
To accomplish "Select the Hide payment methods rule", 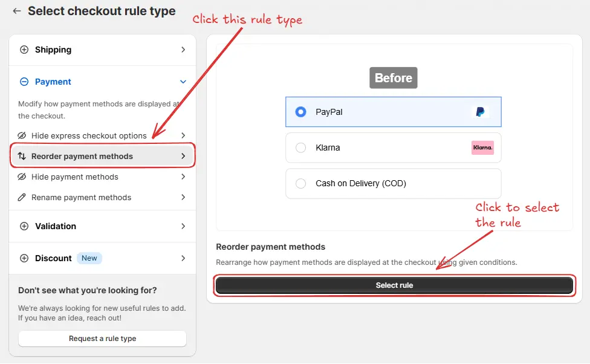I will pos(75,177).
